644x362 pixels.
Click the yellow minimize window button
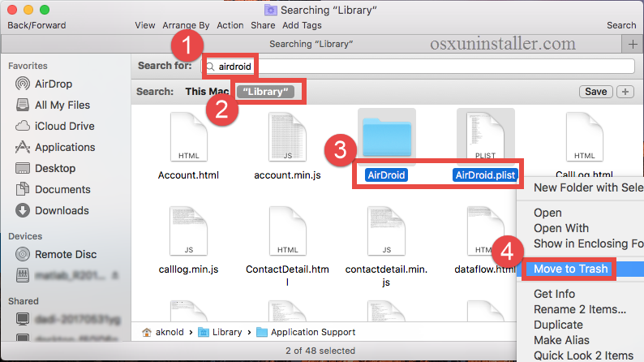coord(28,10)
